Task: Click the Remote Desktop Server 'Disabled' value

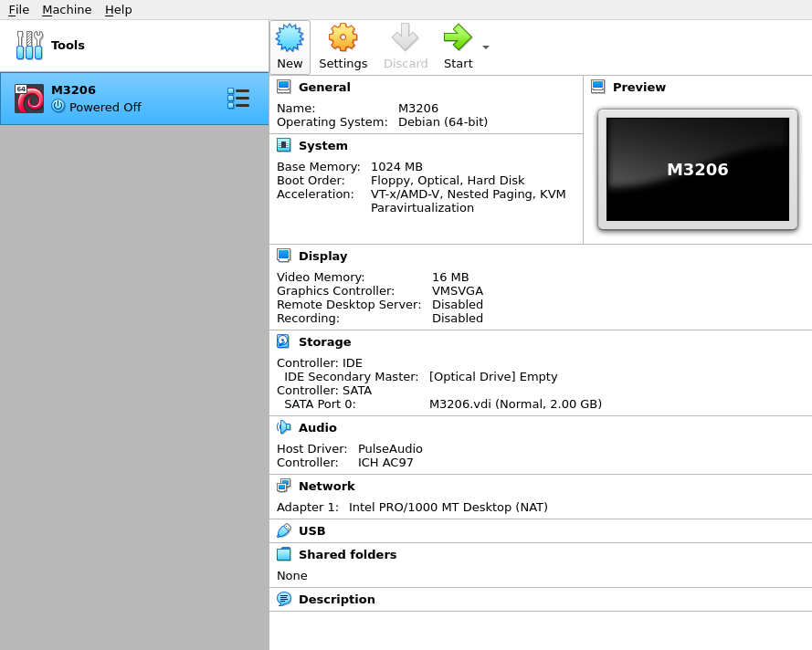Action: [x=458, y=304]
